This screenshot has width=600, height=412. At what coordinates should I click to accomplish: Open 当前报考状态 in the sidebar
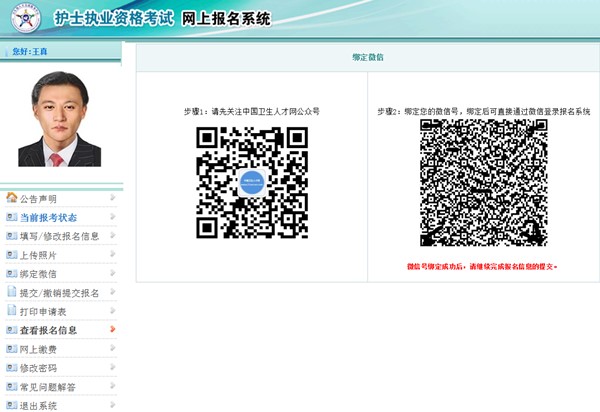48,218
